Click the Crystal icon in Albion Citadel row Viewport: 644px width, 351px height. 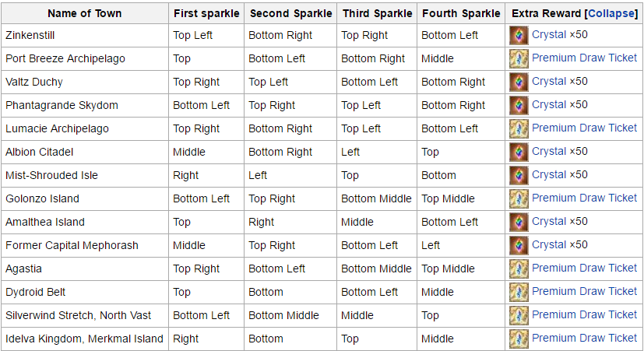click(x=519, y=153)
